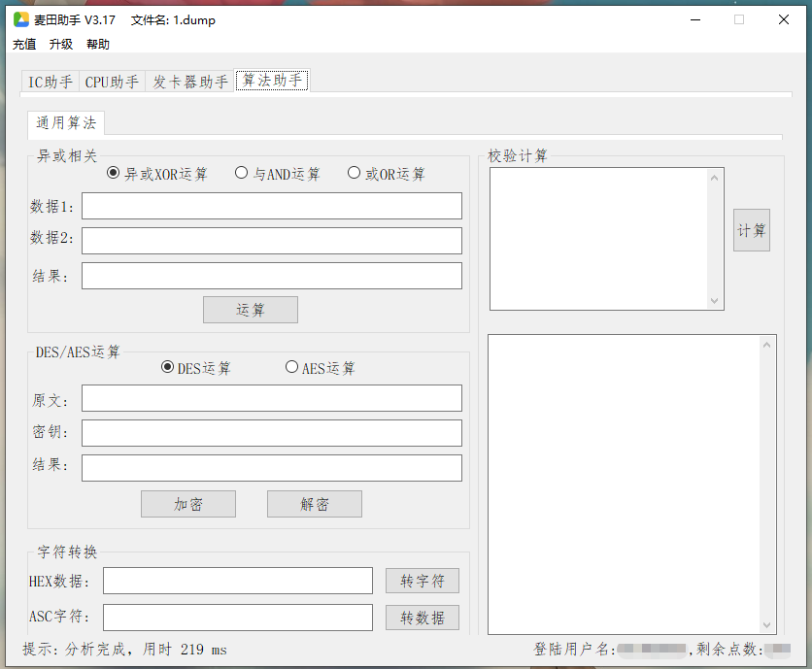Click the 加密 button

pyautogui.click(x=187, y=504)
